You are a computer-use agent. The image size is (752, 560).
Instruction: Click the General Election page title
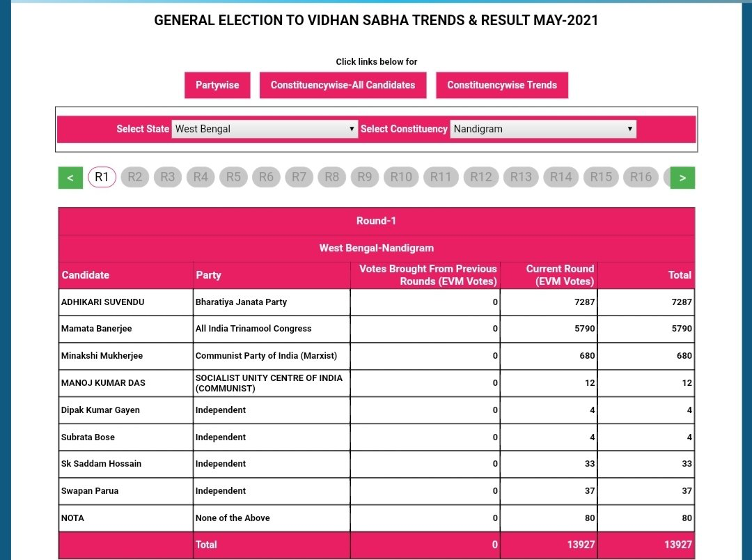(376, 20)
